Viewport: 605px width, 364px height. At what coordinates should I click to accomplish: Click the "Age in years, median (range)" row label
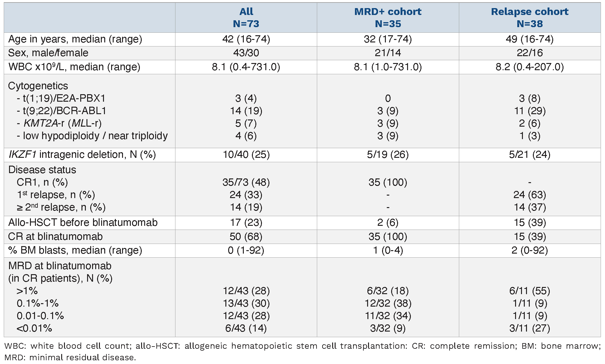click(75, 39)
